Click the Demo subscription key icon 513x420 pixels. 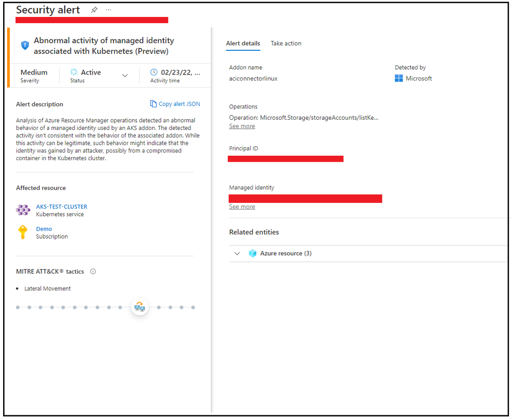[x=23, y=232]
